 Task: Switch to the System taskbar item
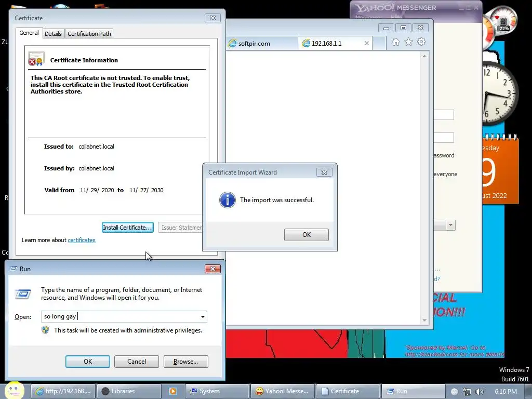pos(217,391)
